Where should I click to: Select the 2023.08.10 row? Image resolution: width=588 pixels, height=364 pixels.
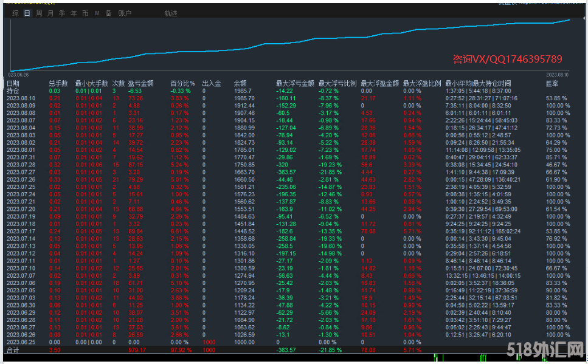(21, 98)
